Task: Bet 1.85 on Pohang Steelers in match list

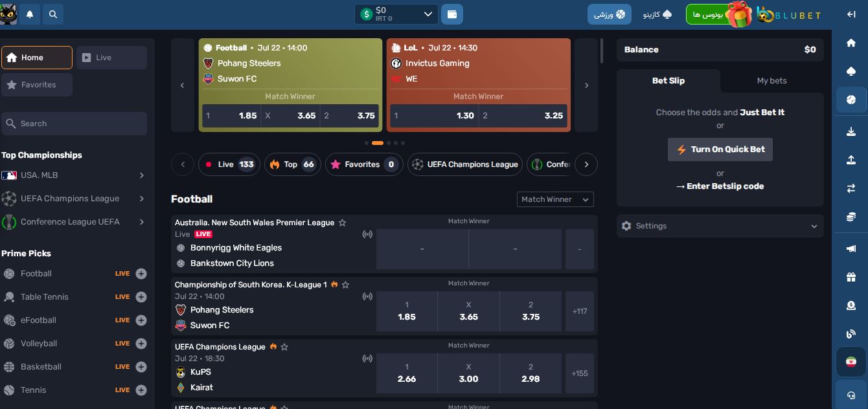Action: click(407, 311)
